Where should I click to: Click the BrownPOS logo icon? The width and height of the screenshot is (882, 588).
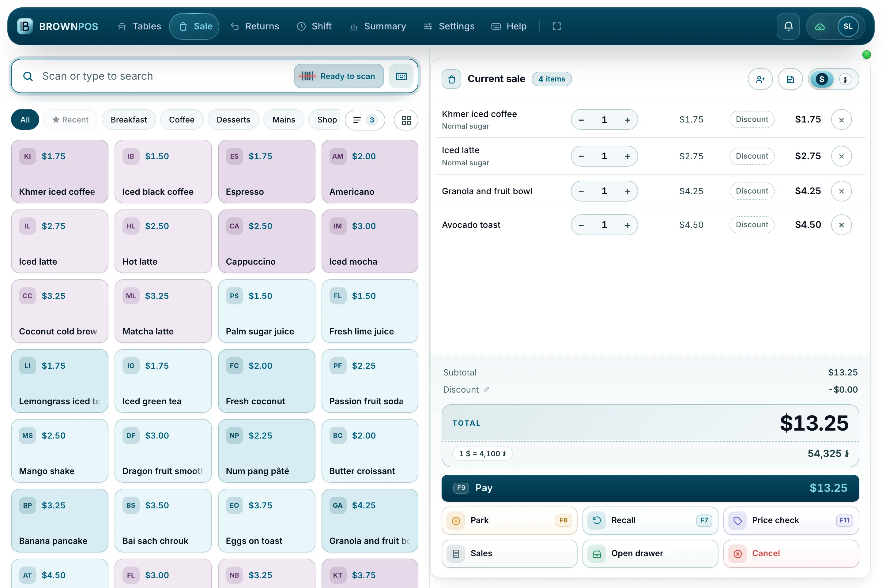[x=25, y=26]
